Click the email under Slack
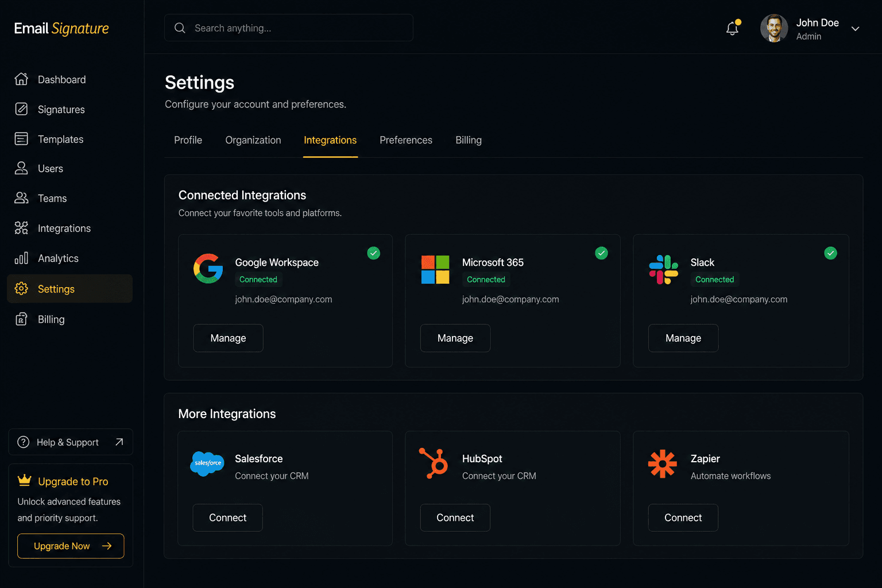 739,299
